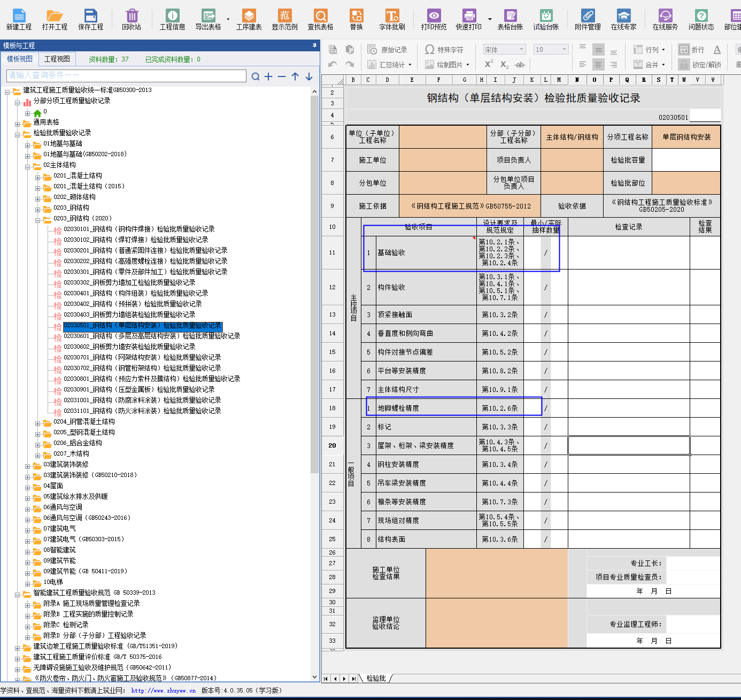
Task: Click 原始记录 button
Action: [x=388, y=50]
